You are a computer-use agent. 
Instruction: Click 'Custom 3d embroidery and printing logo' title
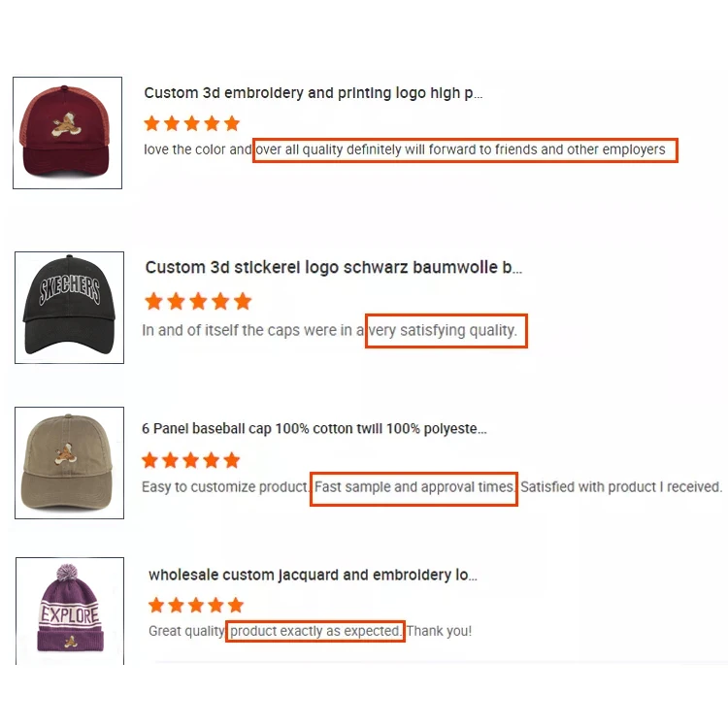coord(313,93)
